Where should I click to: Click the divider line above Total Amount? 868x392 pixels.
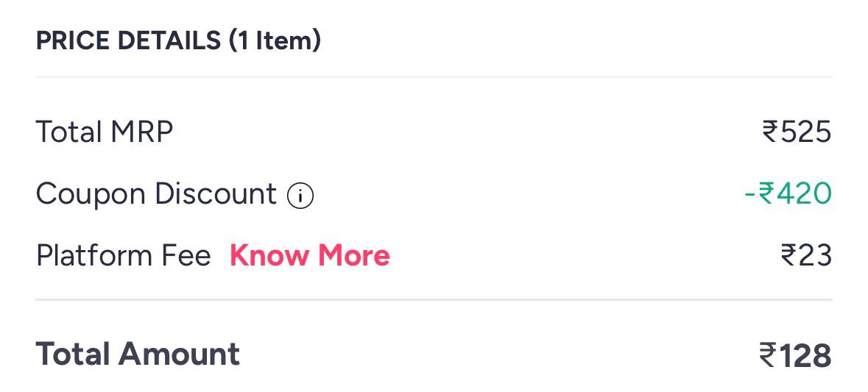434,299
